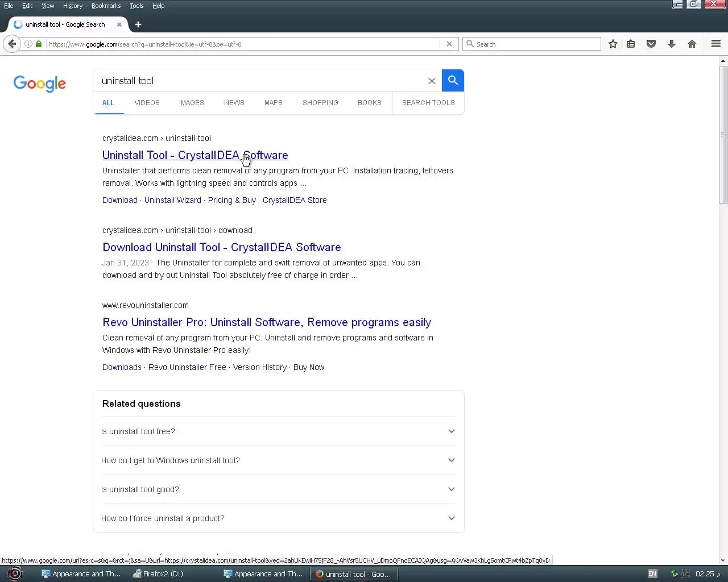The image size is (728, 582).
Task: Open the Edit menu
Action: [x=27, y=6]
